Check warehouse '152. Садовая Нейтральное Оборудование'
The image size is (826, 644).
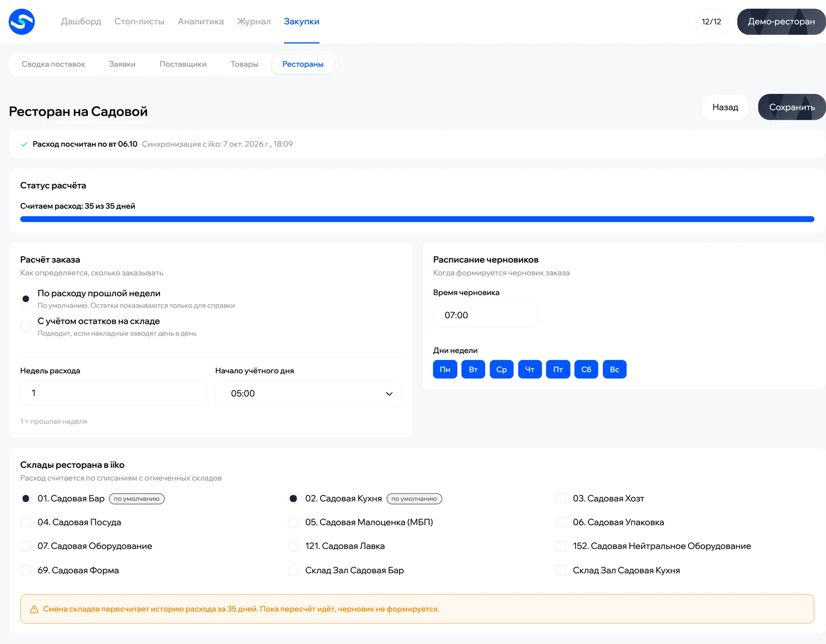pos(561,546)
